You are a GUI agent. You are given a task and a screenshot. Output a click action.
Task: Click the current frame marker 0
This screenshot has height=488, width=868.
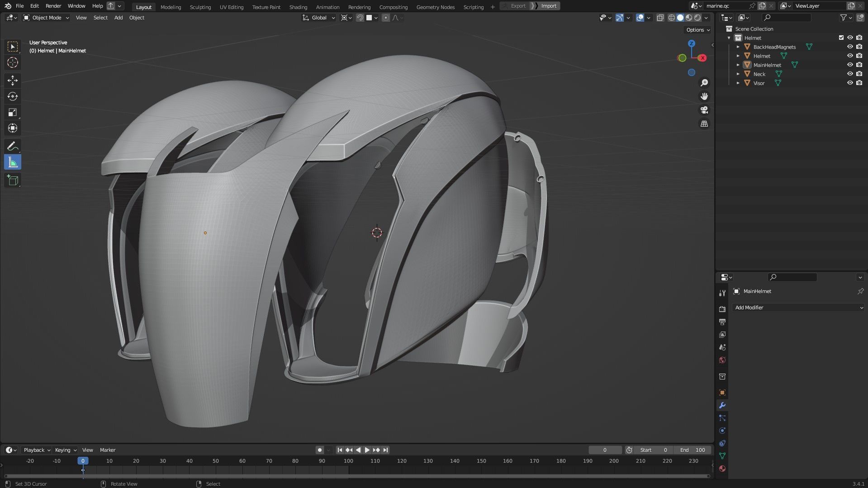pos(83,461)
